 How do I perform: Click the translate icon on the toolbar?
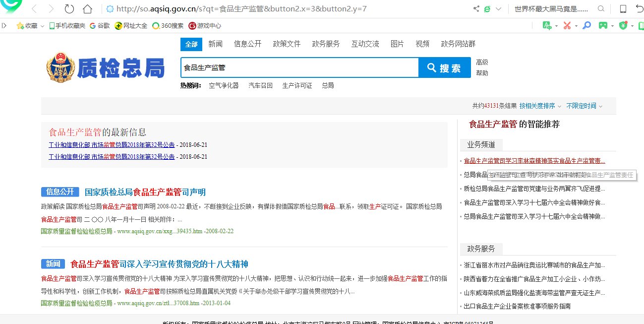coord(546,25)
